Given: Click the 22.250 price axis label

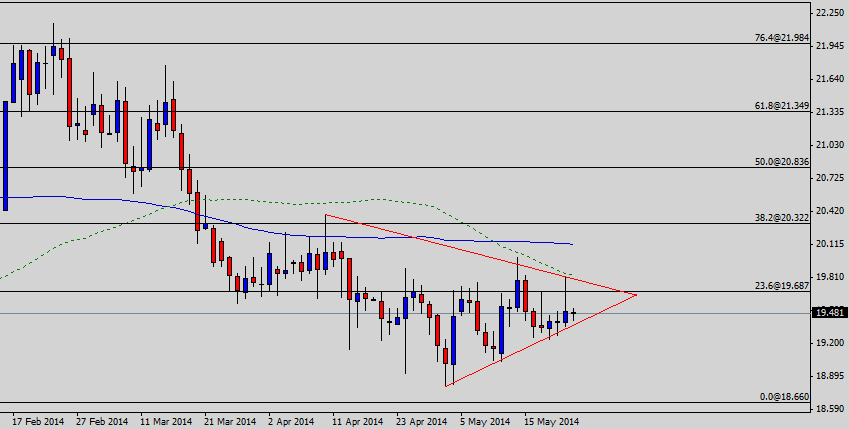Looking at the screenshot, I should (x=830, y=12).
